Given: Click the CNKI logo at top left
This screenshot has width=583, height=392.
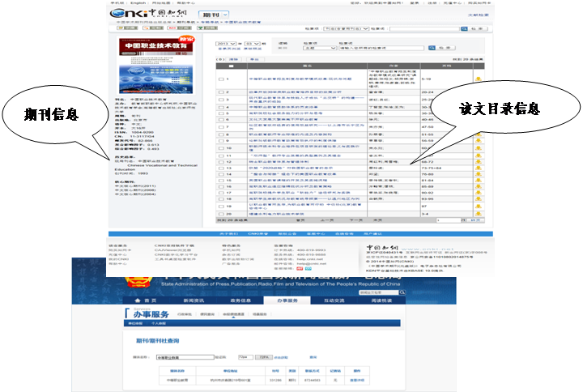Looking at the screenshot, I should (x=147, y=14).
